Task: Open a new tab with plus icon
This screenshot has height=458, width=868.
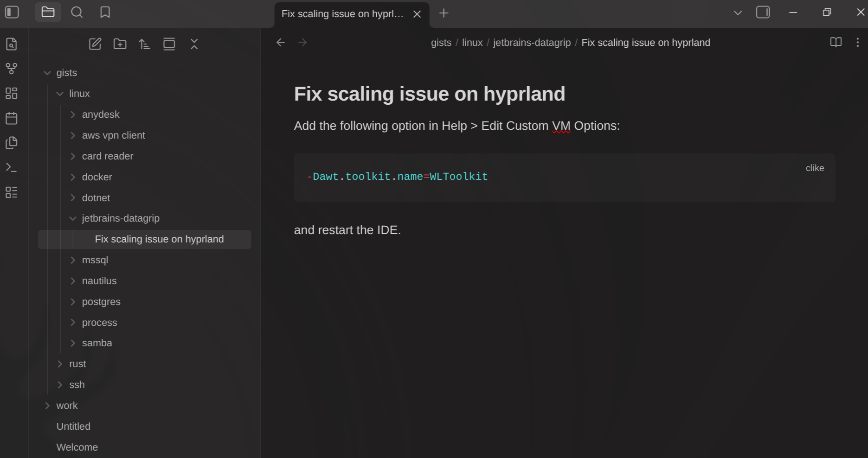Action: click(444, 13)
